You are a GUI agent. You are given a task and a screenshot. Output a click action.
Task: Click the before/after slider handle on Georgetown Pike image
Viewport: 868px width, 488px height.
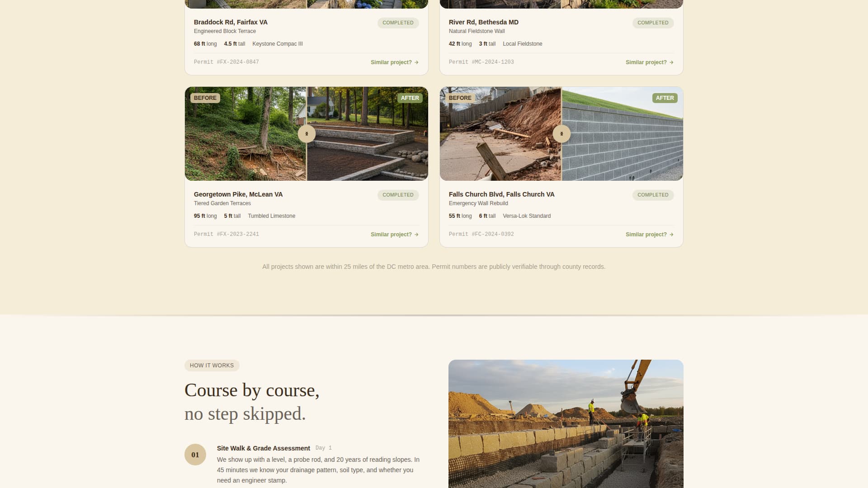coord(307,134)
